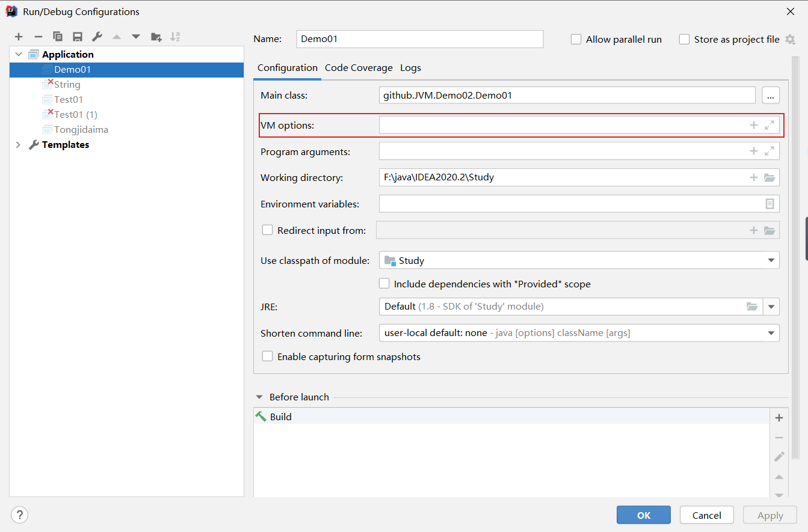Screen dimensions: 808x532
Task: Switch to Code Coverage tab
Action: tap(359, 68)
